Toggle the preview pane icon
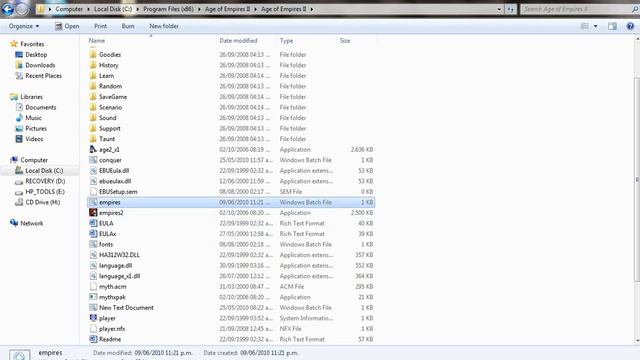The image size is (640, 360). click(x=612, y=26)
